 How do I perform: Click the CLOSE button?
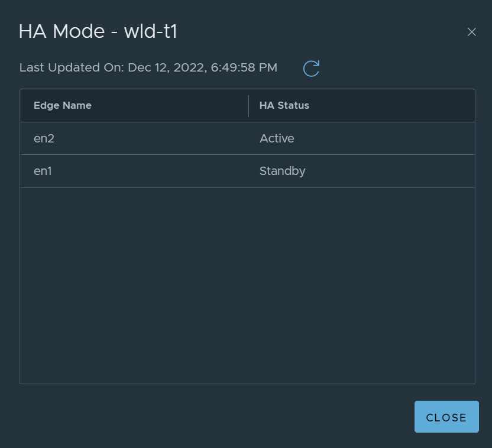[x=446, y=417]
